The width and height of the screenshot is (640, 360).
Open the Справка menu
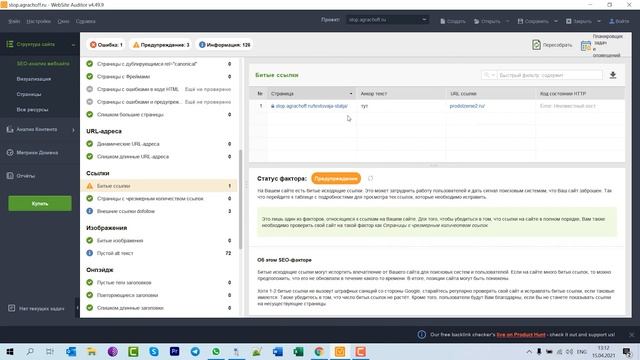(x=85, y=21)
